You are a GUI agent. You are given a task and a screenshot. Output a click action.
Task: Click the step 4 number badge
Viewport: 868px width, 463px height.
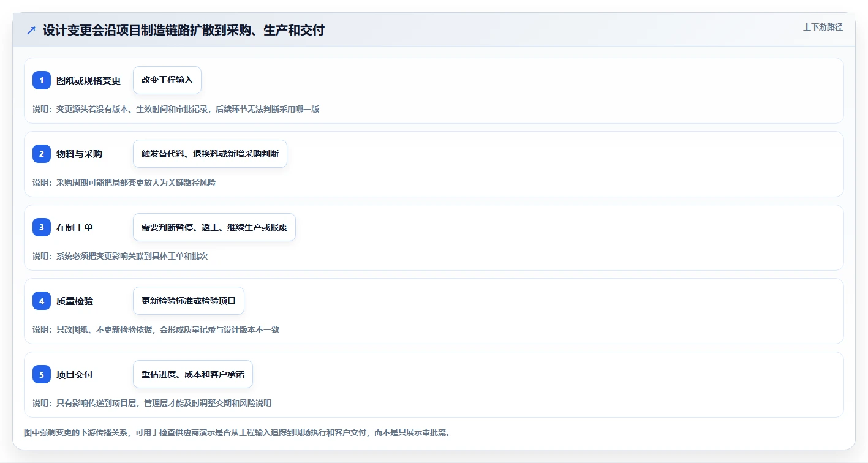point(42,301)
